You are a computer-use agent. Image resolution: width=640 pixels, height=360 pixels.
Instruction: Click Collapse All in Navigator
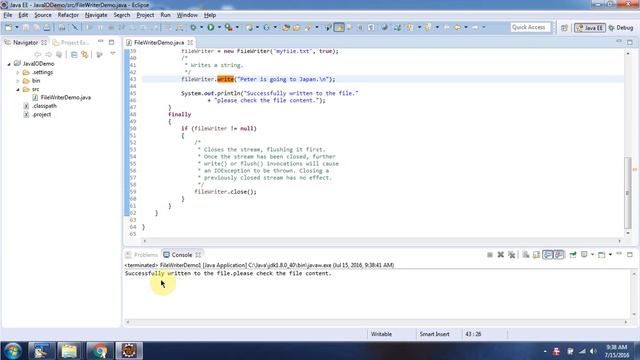pyautogui.click(x=74, y=54)
